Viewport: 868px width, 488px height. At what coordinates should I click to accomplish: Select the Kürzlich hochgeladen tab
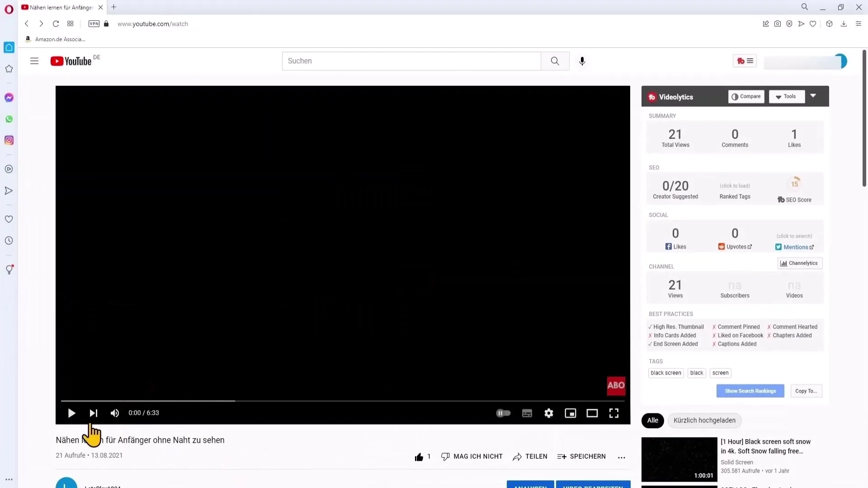704,420
